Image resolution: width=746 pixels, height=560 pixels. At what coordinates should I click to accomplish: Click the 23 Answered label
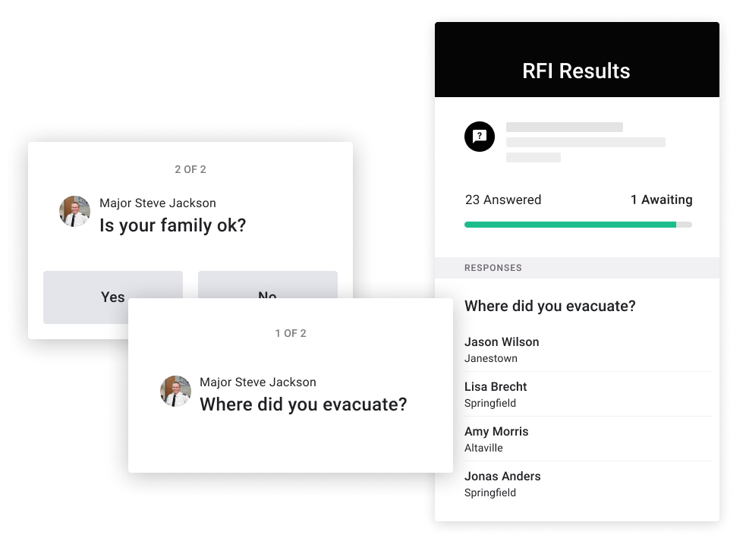tap(503, 200)
